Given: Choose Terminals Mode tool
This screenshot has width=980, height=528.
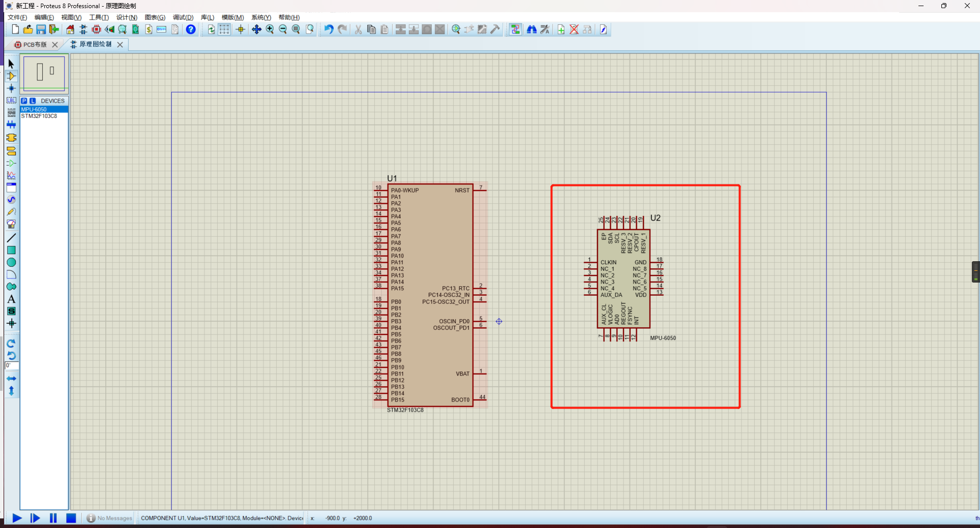Looking at the screenshot, I should click(11, 151).
